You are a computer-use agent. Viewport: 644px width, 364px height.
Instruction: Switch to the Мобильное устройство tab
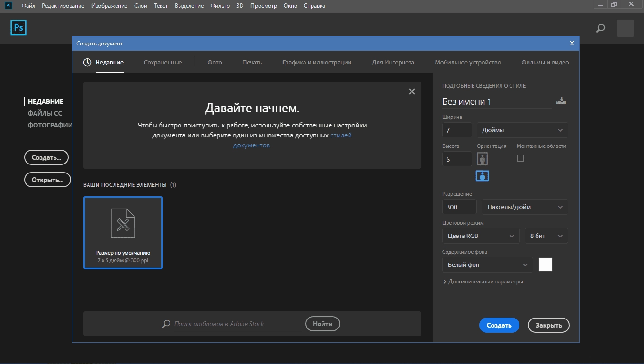[468, 62]
